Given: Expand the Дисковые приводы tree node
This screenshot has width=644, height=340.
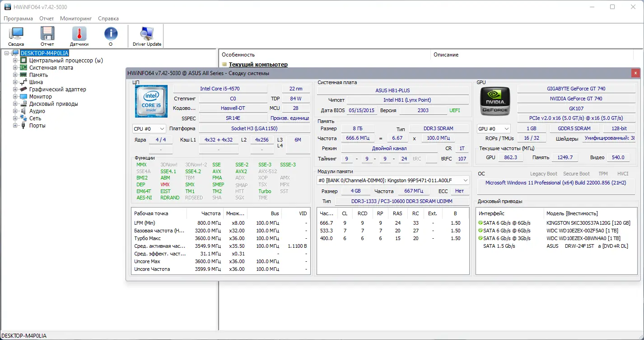Looking at the screenshot, I should pyautogui.click(x=15, y=104).
